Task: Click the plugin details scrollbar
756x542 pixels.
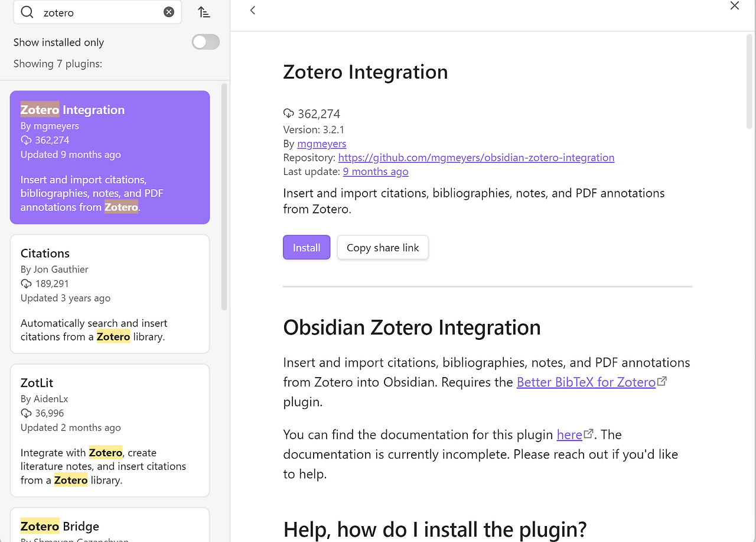Action: coord(750,81)
